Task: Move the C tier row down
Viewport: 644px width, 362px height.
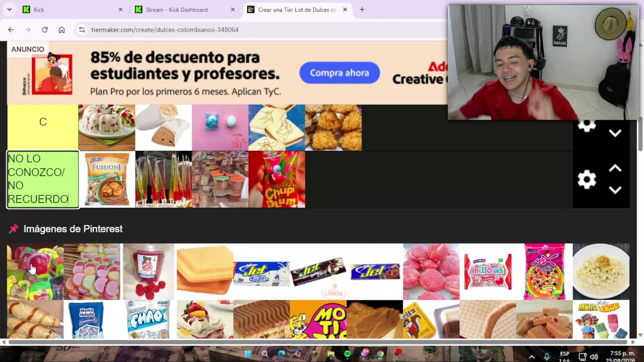Action: pyautogui.click(x=615, y=133)
